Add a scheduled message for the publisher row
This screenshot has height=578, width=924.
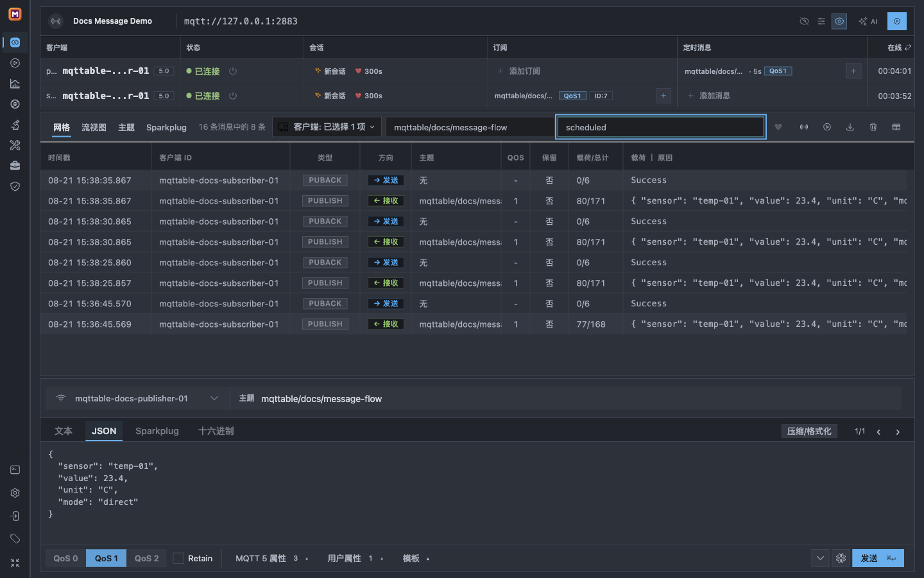click(x=853, y=71)
